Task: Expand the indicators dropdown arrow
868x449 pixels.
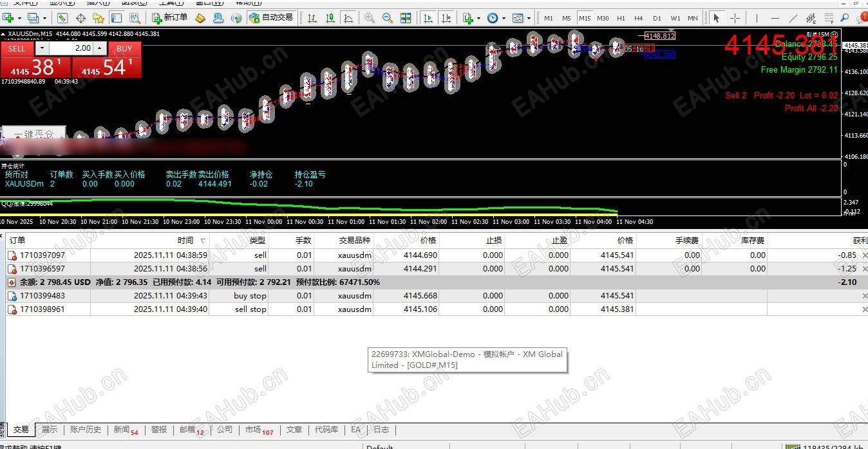Action: tap(478, 18)
